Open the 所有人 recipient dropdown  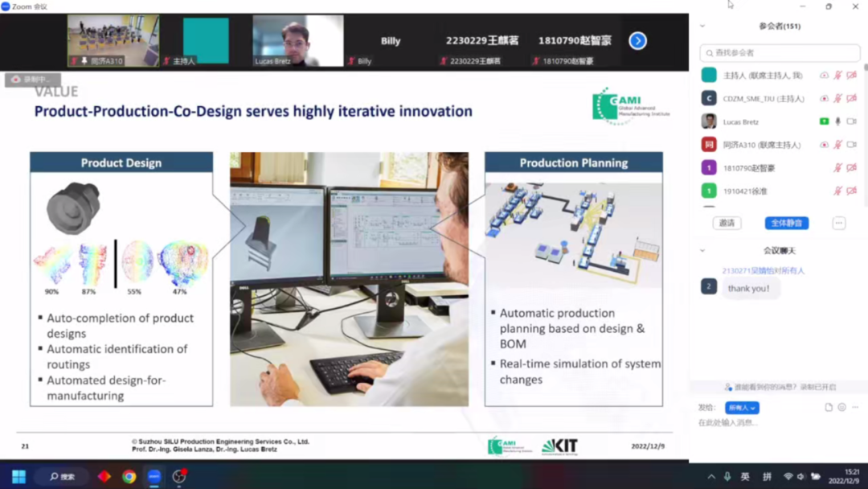point(741,408)
